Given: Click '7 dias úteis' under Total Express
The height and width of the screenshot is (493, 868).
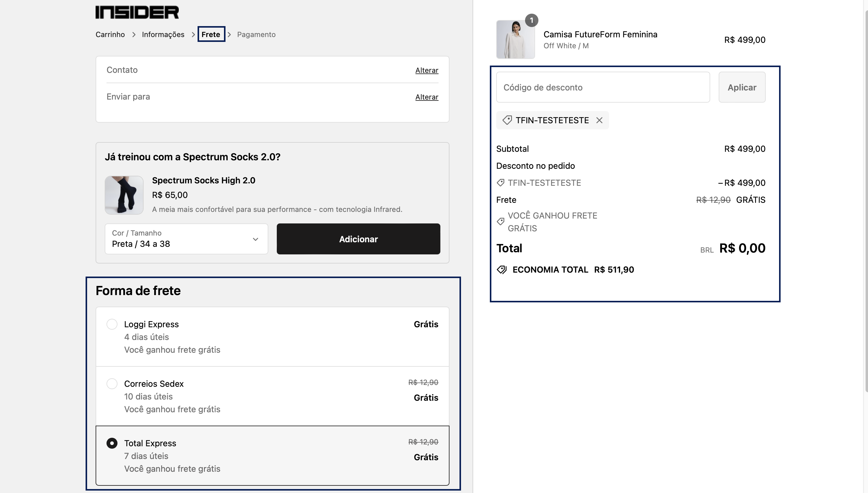Looking at the screenshot, I should (146, 456).
